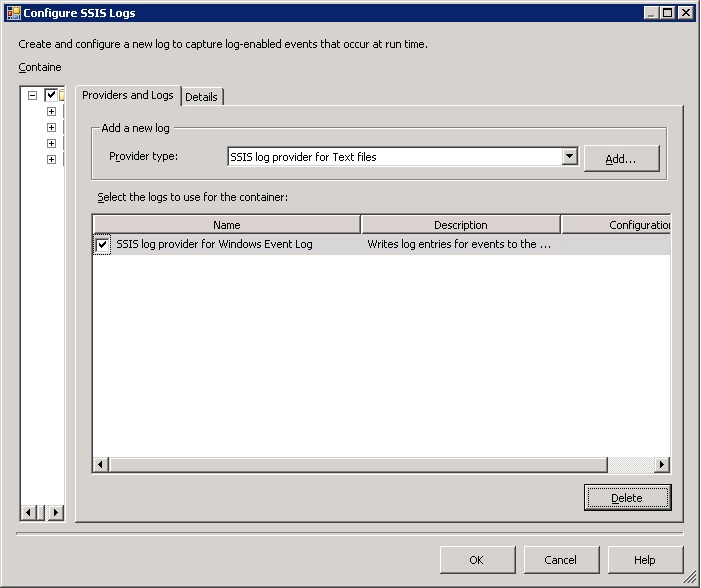Click the Configure SSIS Logs title bar icon
Screen dimensions: 701x588
13,13
